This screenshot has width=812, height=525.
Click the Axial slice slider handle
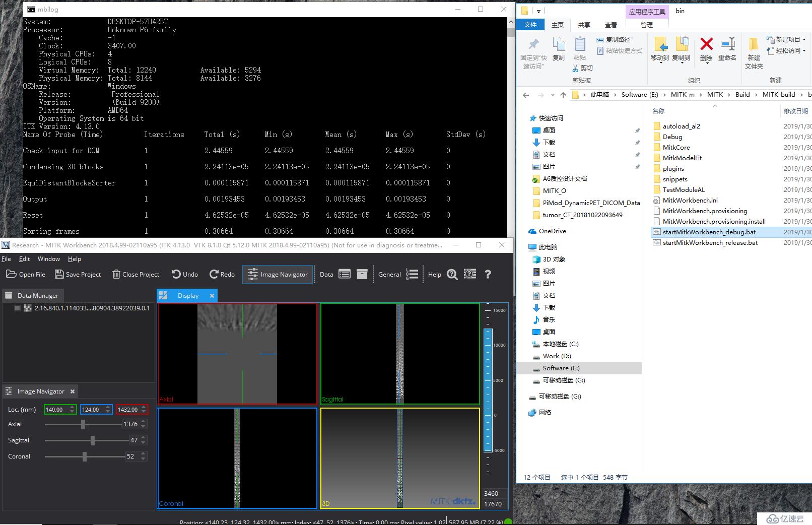[x=83, y=425]
